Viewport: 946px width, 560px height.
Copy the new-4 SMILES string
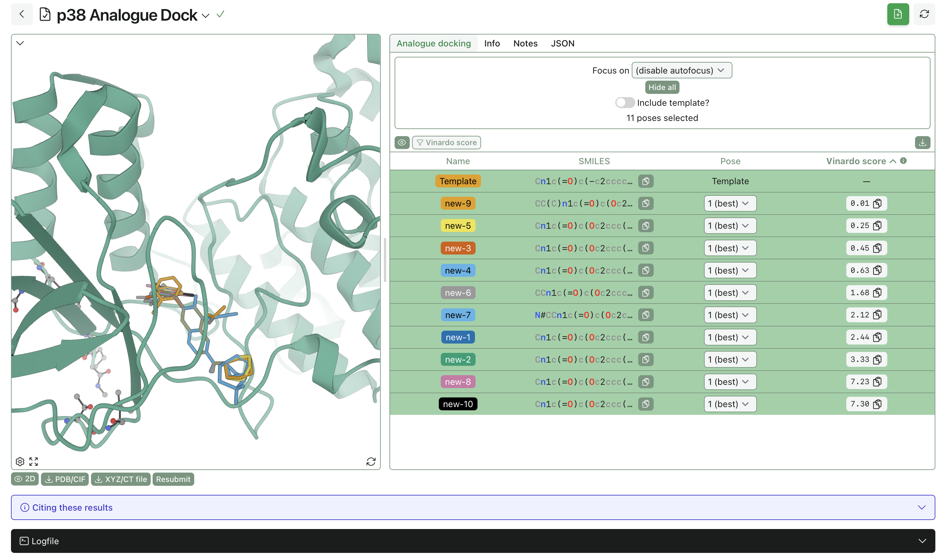[646, 270]
